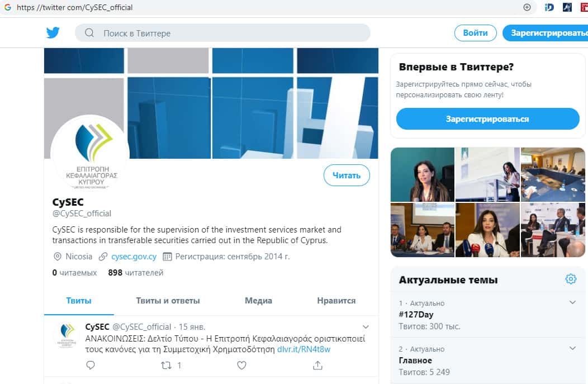Like the CySEC tweet with heart icon
The width and height of the screenshot is (588, 384).
[x=242, y=365]
